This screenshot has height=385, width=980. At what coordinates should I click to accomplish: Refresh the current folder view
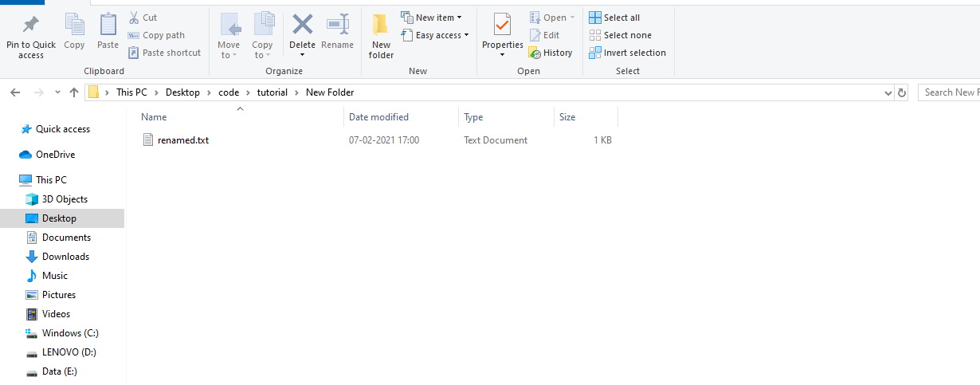coord(902,92)
